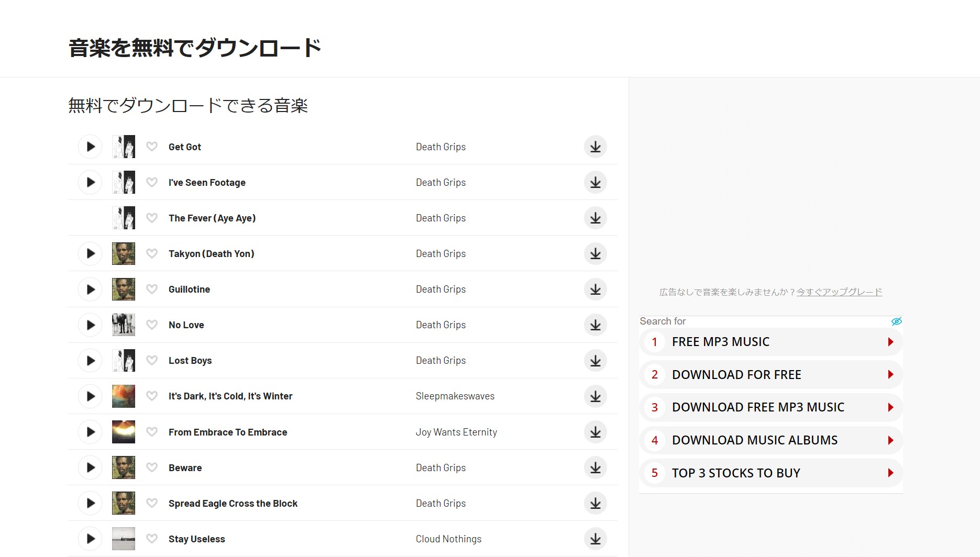Screen dimensions: 980x557
Task: Download the track Guillotine
Action: click(596, 289)
